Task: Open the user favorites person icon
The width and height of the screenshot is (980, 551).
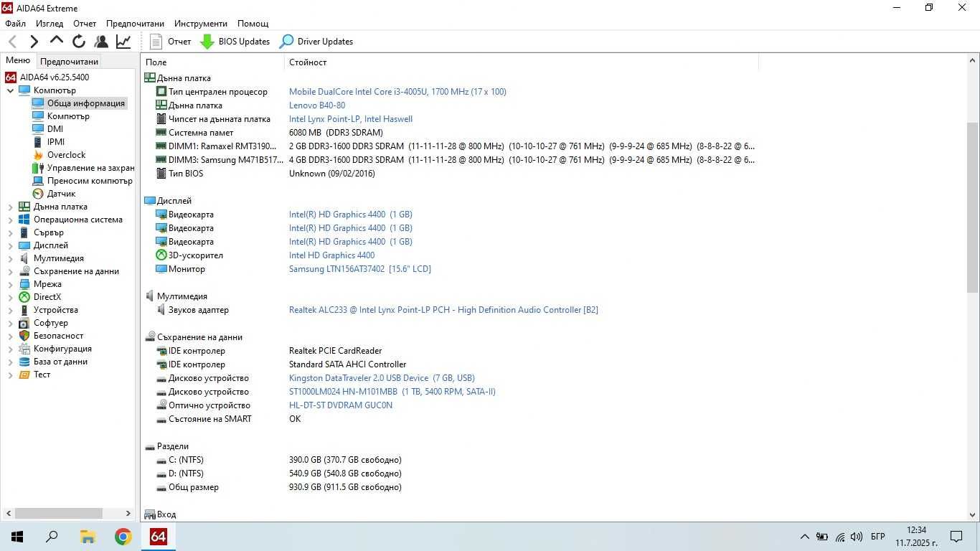Action: point(101,42)
